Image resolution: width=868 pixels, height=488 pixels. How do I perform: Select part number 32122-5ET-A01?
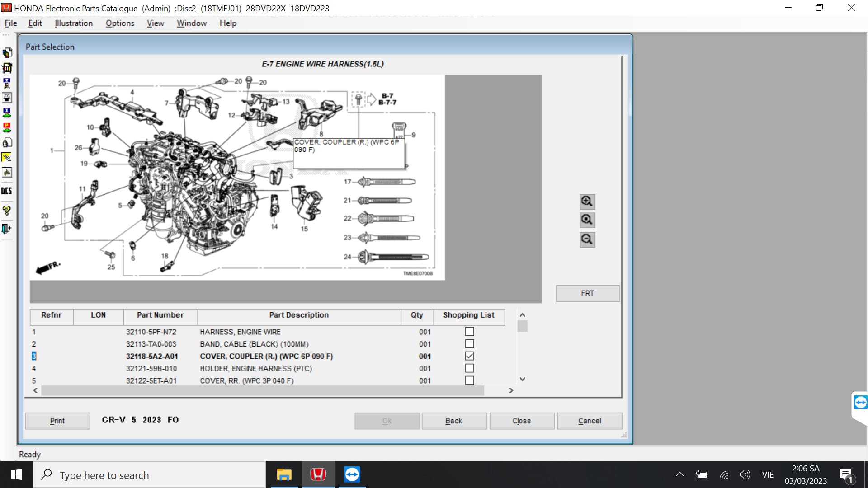151,380
